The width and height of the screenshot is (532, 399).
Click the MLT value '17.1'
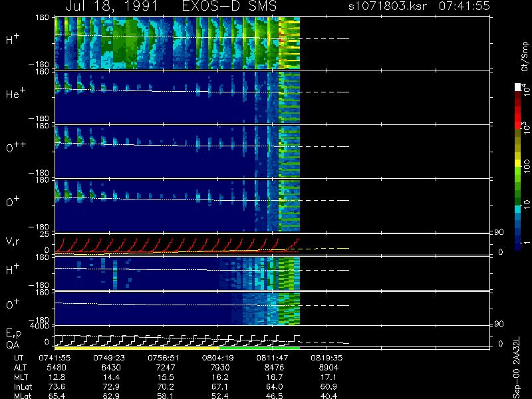coord(329,377)
